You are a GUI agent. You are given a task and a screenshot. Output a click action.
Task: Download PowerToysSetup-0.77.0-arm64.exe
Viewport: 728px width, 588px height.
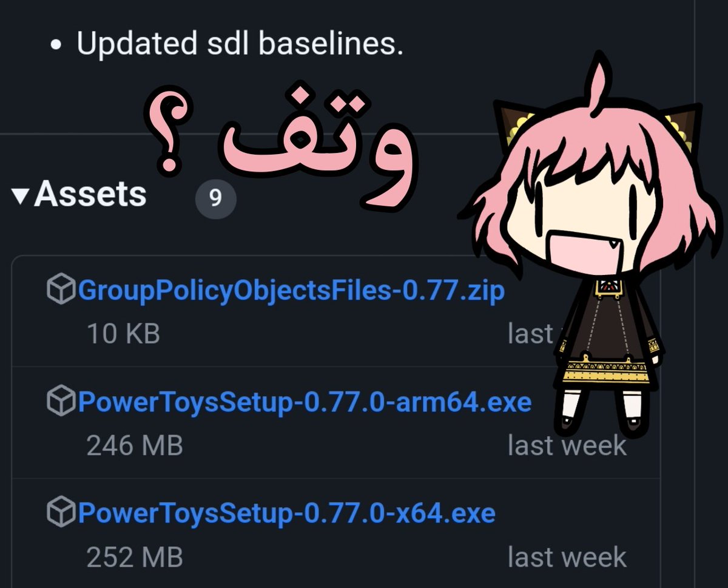click(x=305, y=402)
